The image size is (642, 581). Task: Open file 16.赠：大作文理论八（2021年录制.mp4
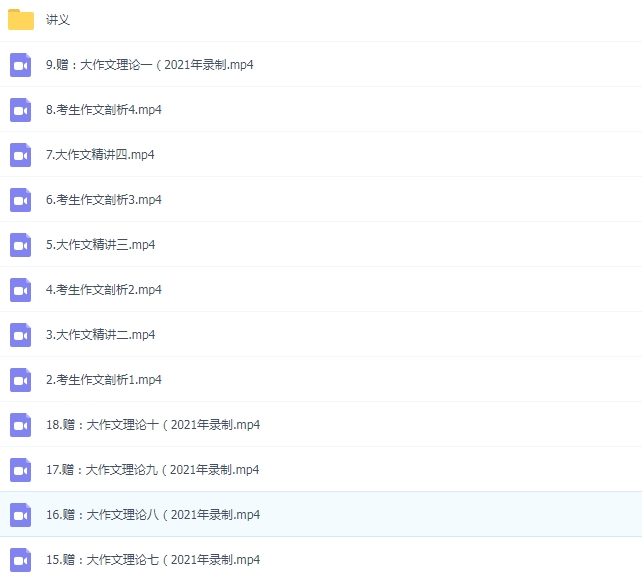153,515
